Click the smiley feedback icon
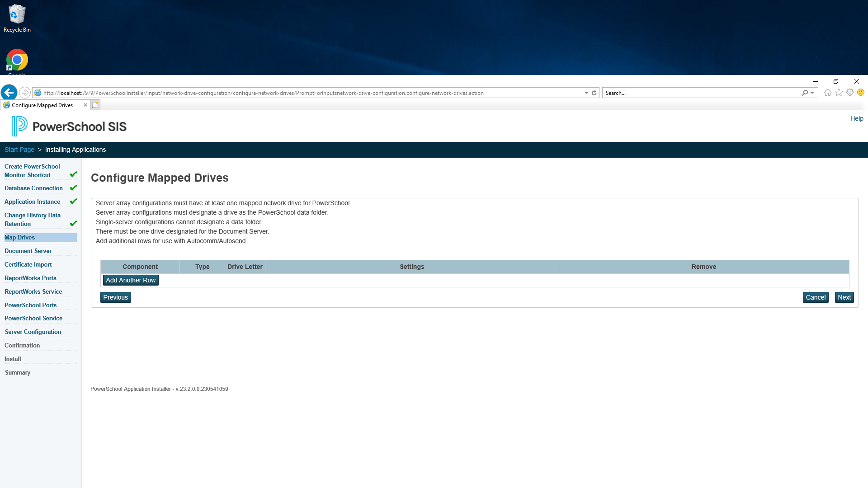868x488 pixels. pyautogui.click(x=861, y=92)
